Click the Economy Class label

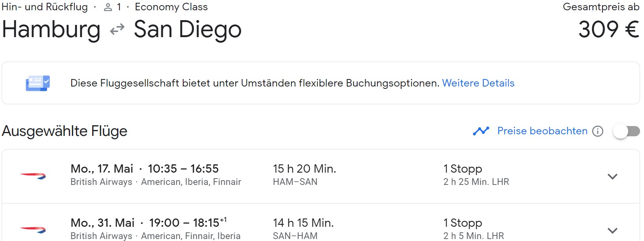pyautogui.click(x=171, y=7)
